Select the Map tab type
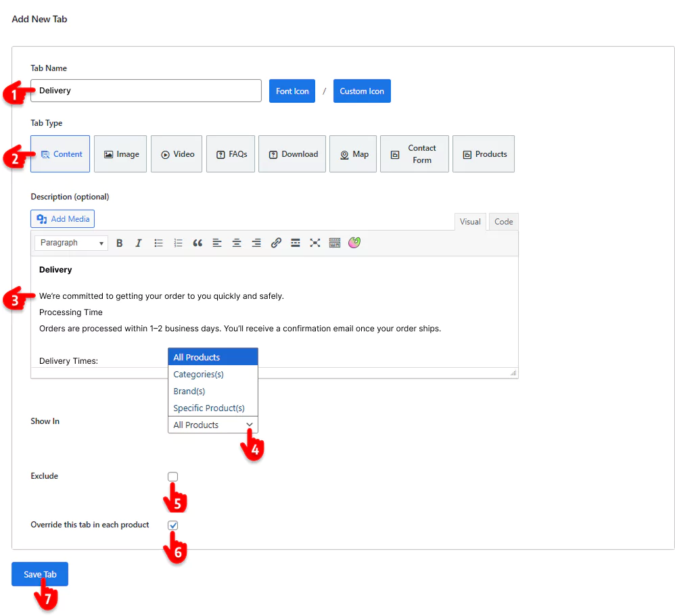Screen dimensions: 675x616 click(x=353, y=154)
